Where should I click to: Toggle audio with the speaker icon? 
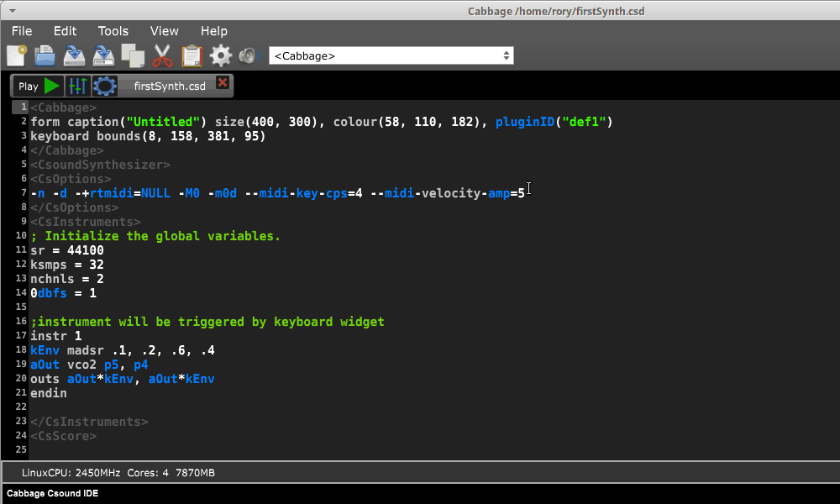(x=249, y=56)
